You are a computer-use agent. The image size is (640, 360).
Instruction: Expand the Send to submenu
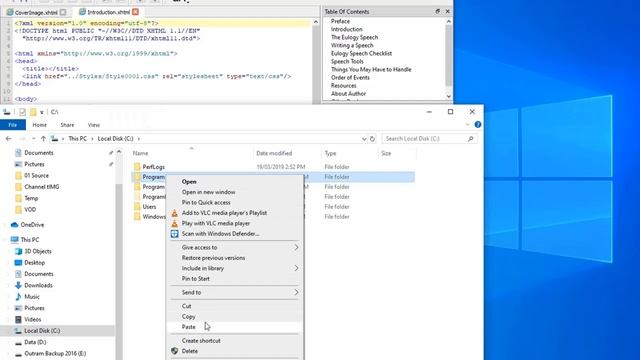coord(235,292)
